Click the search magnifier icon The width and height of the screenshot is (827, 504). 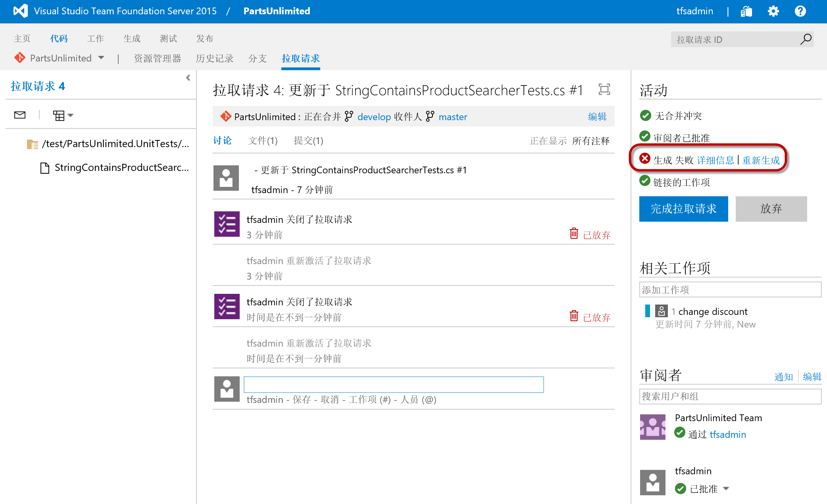pos(806,39)
